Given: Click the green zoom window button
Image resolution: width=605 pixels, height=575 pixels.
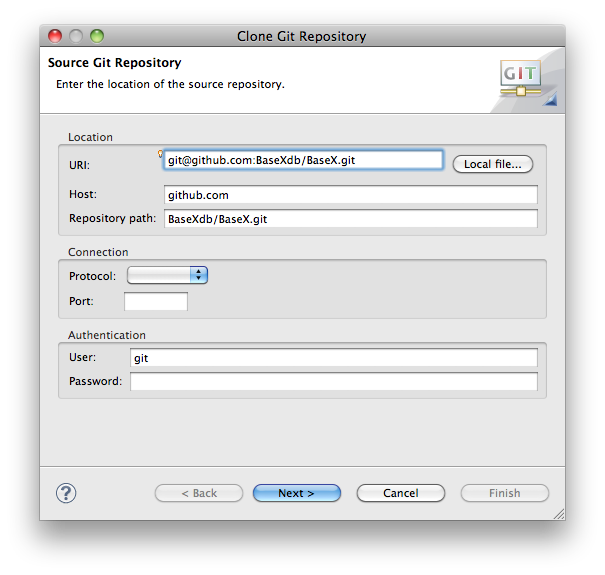Looking at the screenshot, I should [x=97, y=36].
